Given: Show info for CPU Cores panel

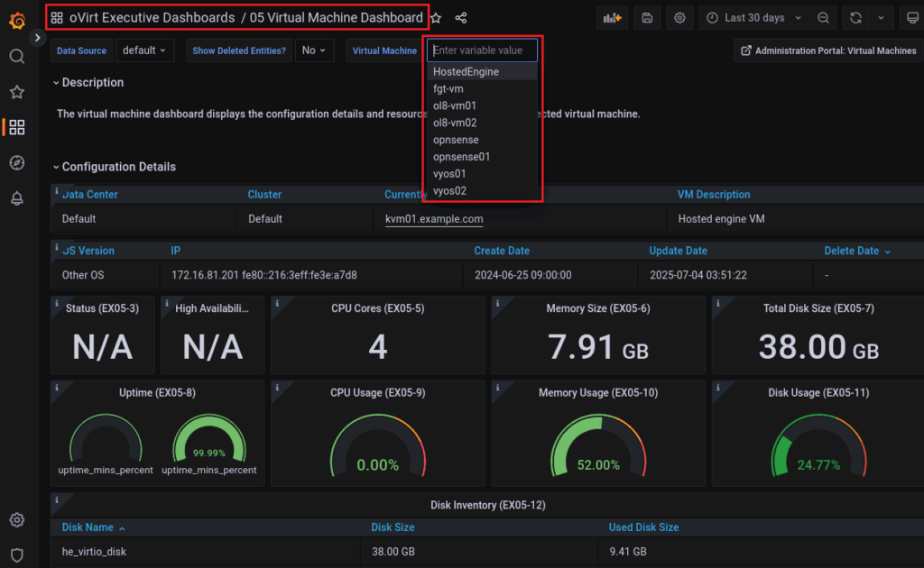Looking at the screenshot, I should (277, 304).
